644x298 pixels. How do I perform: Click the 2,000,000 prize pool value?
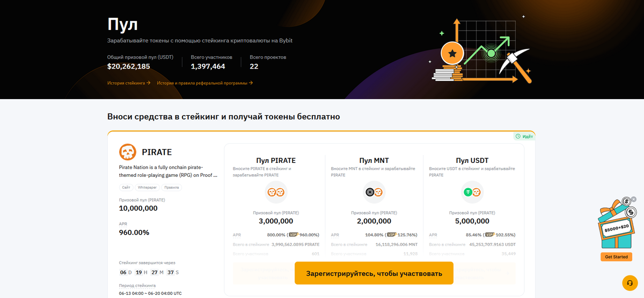pyautogui.click(x=374, y=221)
